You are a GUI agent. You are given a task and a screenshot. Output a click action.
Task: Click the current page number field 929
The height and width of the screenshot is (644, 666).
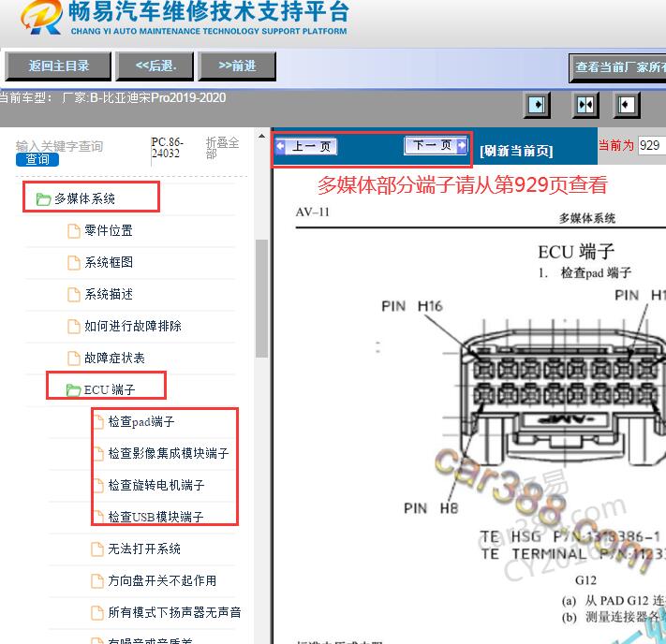coord(652,146)
